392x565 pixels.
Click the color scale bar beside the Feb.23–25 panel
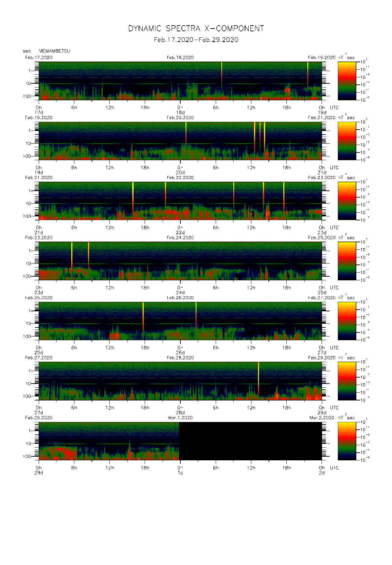347,261
